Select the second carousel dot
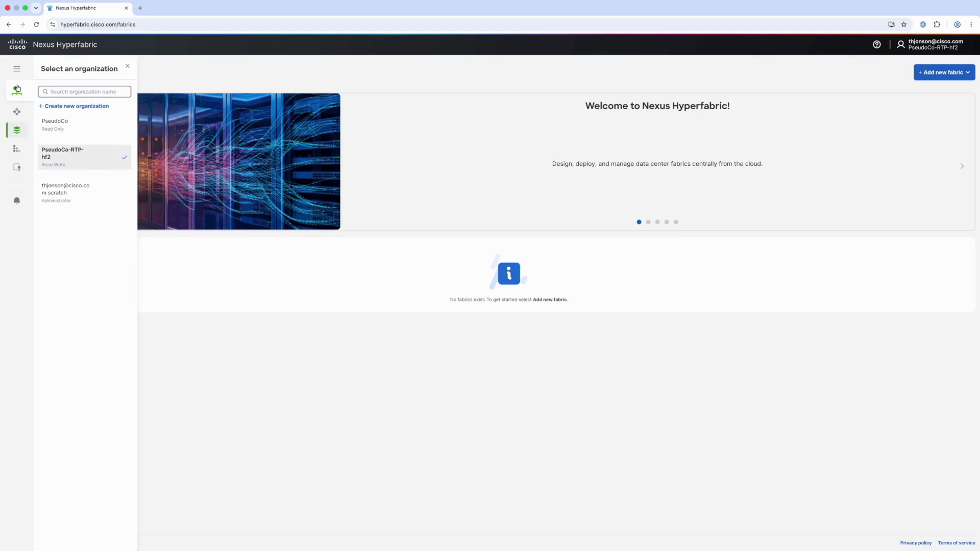 pos(648,222)
